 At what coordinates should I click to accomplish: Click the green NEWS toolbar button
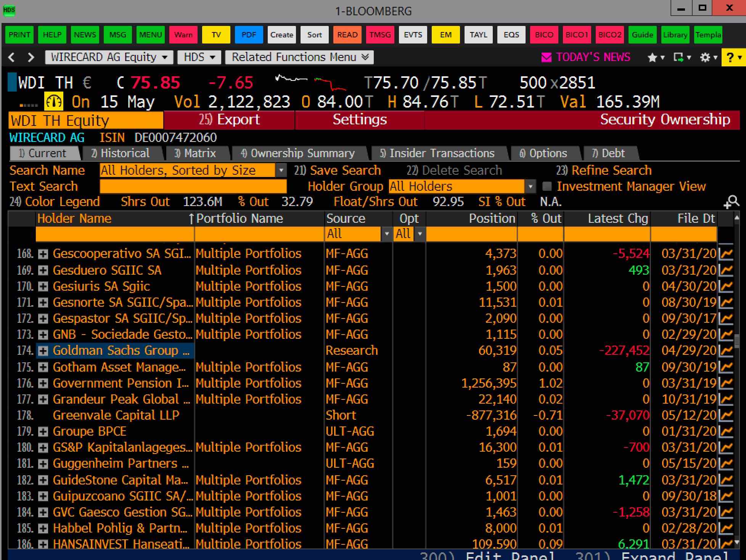pyautogui.click(x=85, y=35)
